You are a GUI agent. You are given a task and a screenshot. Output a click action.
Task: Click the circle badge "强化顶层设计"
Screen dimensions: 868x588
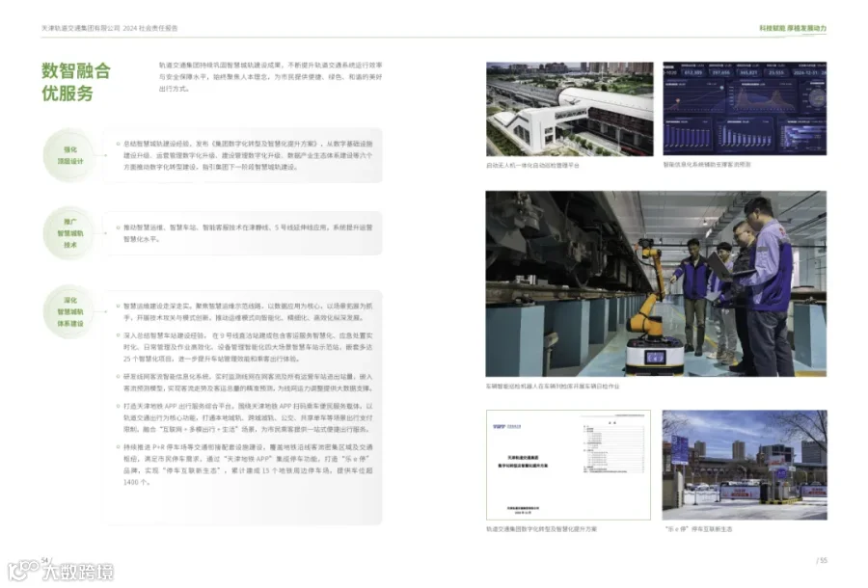(69, 155)
